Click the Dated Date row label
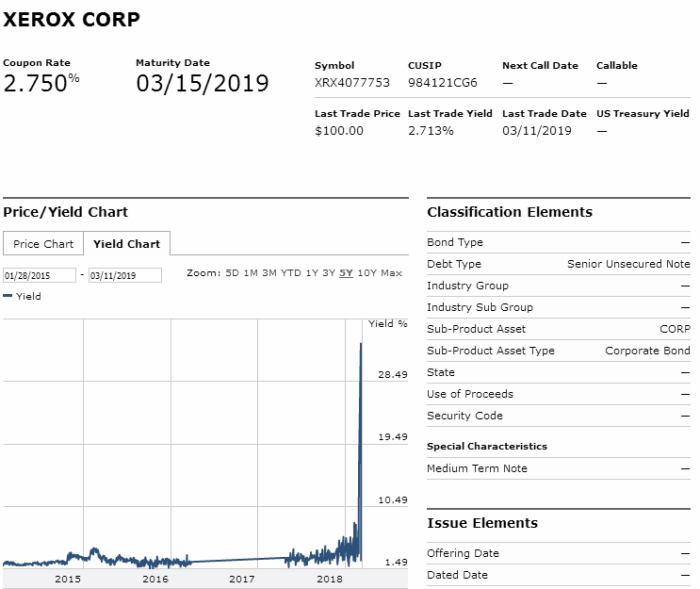 (457, 575)
